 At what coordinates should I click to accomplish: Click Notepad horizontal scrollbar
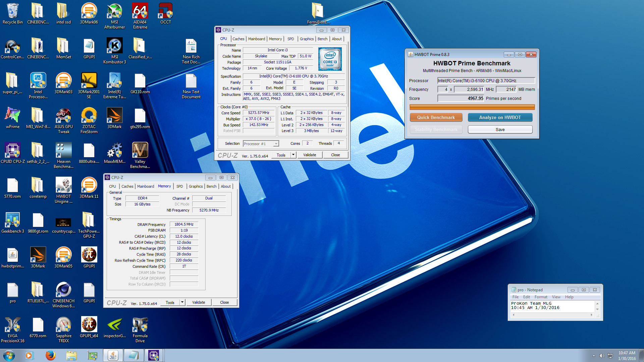point(552,315)
